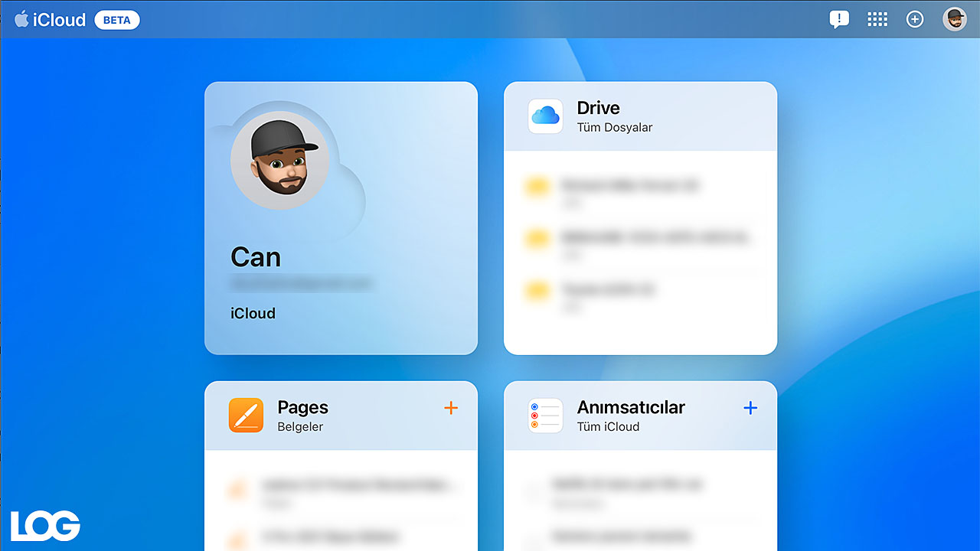Viewport: 980px width, 551px height.
Task: Click the Apple iCloud logo
Action: (x=50, y=20)
